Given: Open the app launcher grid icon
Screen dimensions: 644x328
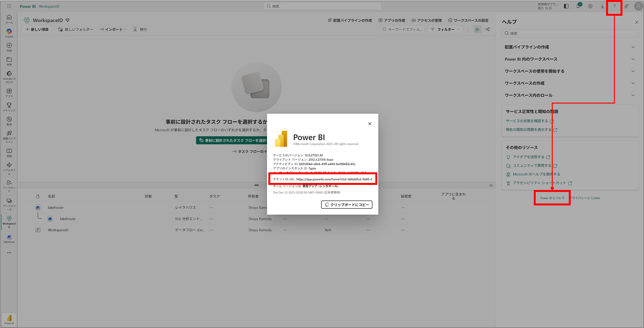Looking at the screenshot, I should (x=9, y=6).
